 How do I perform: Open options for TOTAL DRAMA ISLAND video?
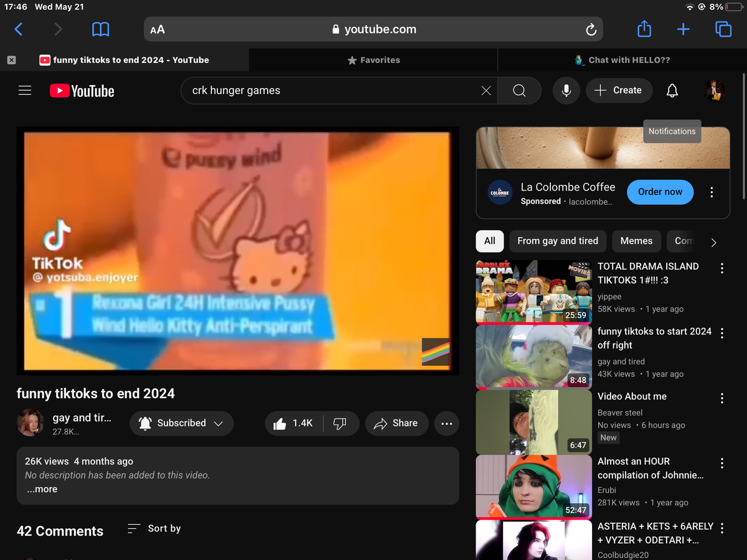point(722,268)
